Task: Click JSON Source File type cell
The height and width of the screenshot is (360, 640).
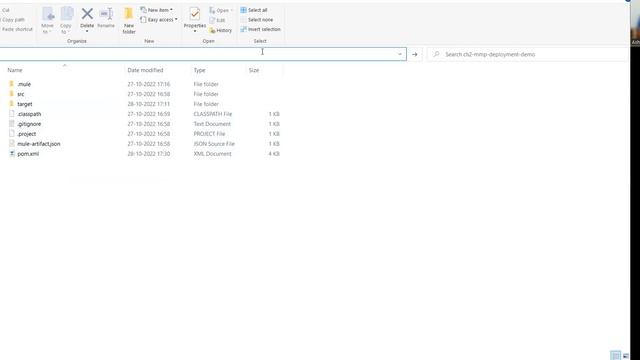Action: pyautogui.click(x=214, y=144)
